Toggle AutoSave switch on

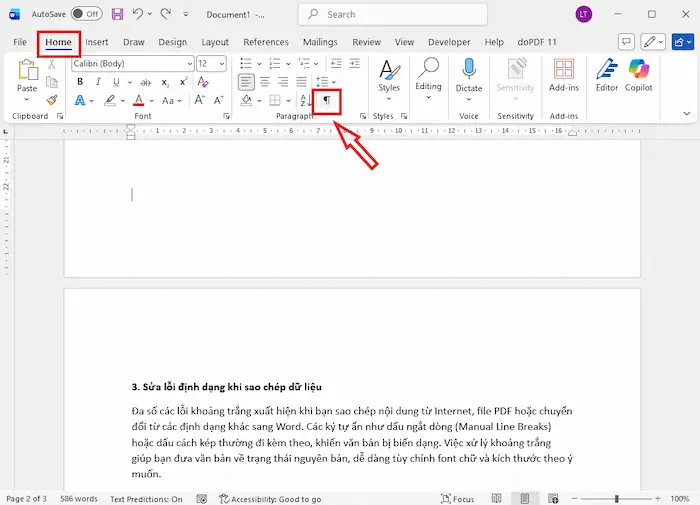pyautogui.click(x=86, y=14)
